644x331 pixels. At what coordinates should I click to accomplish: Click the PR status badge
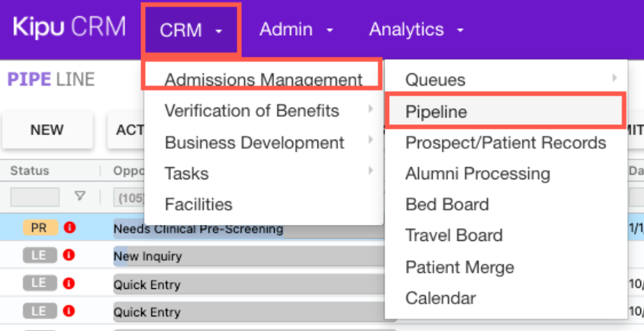point(39,227)
